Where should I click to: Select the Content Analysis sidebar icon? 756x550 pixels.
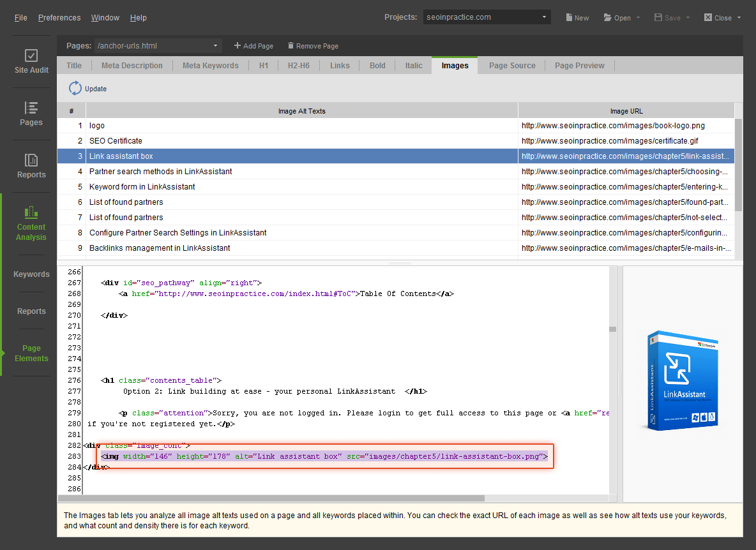click(31, 212)
